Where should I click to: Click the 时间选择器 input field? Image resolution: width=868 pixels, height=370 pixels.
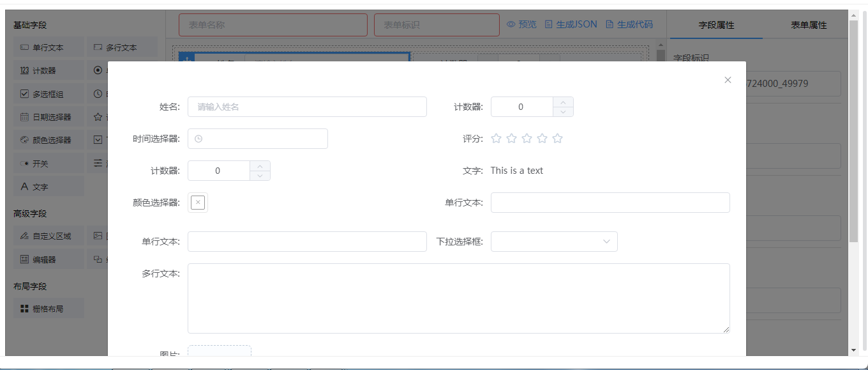coord(258,139)
